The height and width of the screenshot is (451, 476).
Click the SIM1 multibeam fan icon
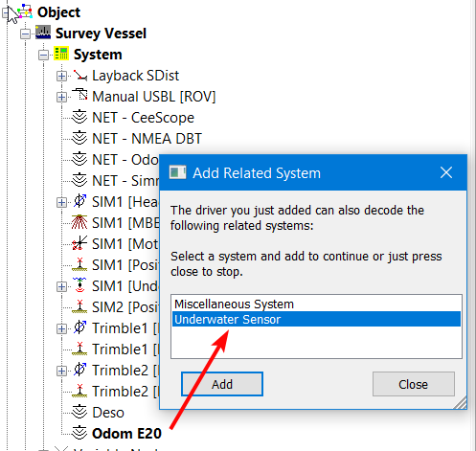pos(79,222)
